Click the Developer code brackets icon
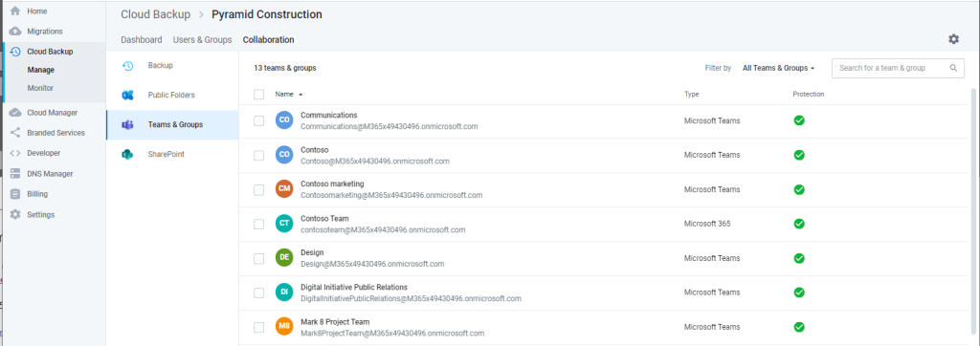Image resolution: width=980 pixels, height=346 pixels. coord(15,153)
